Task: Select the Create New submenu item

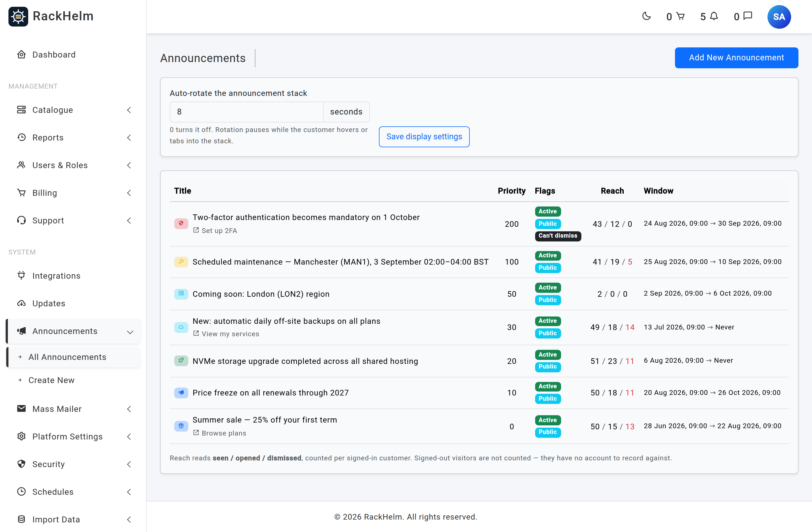Action: pyautogui.click(x=73, y=380)
